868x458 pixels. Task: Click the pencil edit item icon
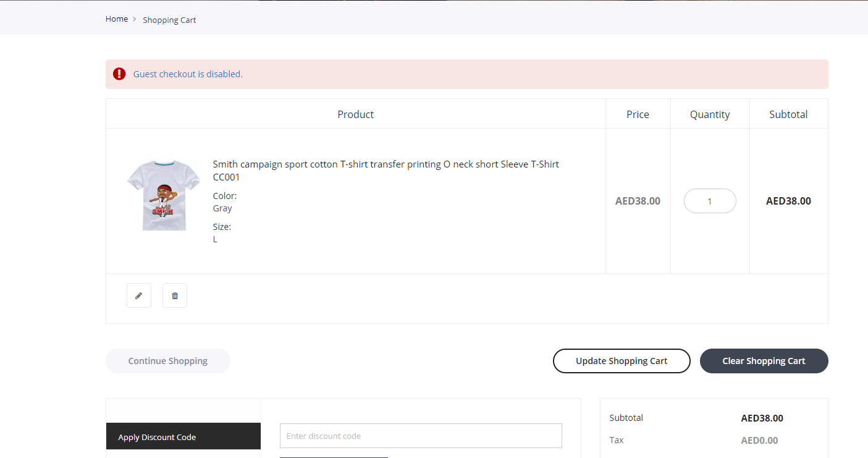pos(139,295)
